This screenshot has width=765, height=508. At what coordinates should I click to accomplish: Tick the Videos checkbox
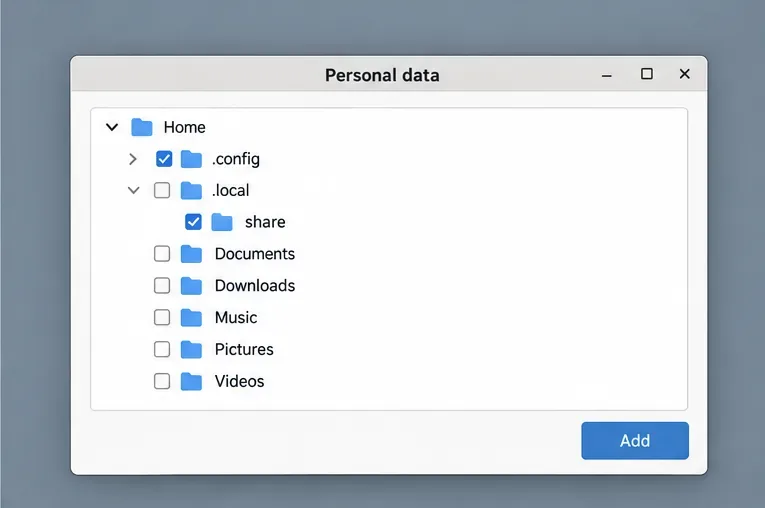[x=162, y=381]
